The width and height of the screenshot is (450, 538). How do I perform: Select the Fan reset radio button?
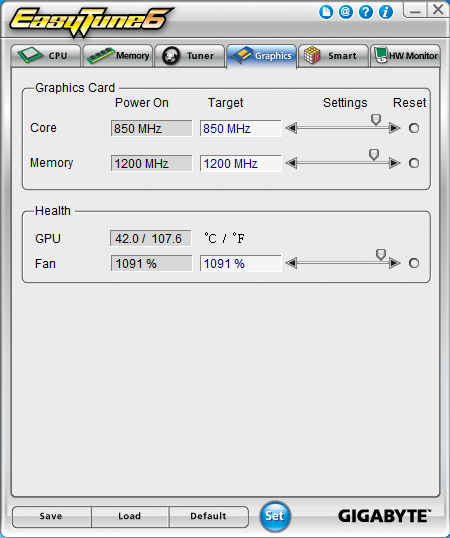pos(414,263)
